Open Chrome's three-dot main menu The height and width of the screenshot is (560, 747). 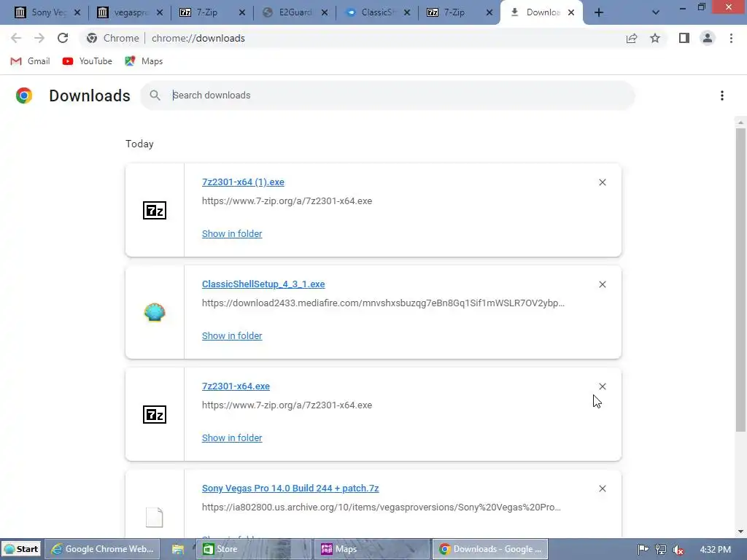(x=731, y=38)
